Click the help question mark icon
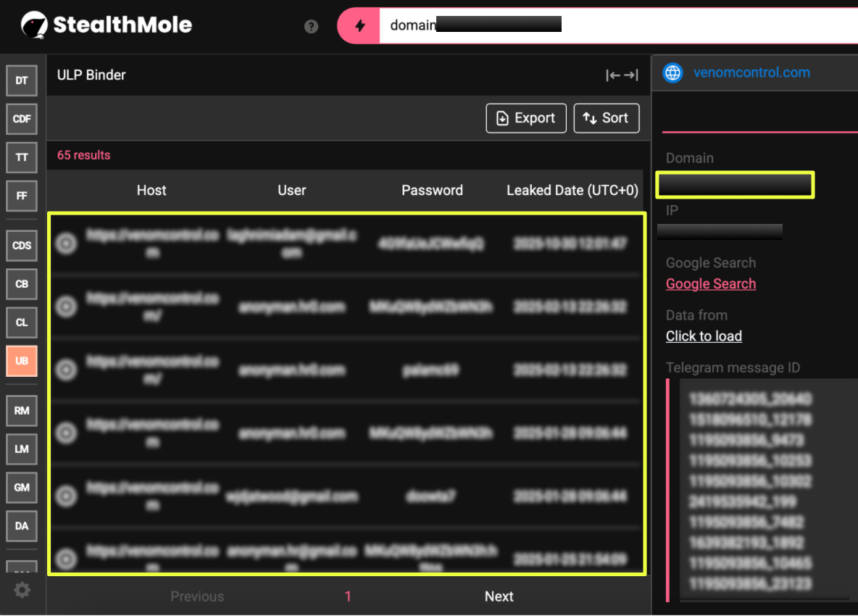 click(x=311, y=27)
